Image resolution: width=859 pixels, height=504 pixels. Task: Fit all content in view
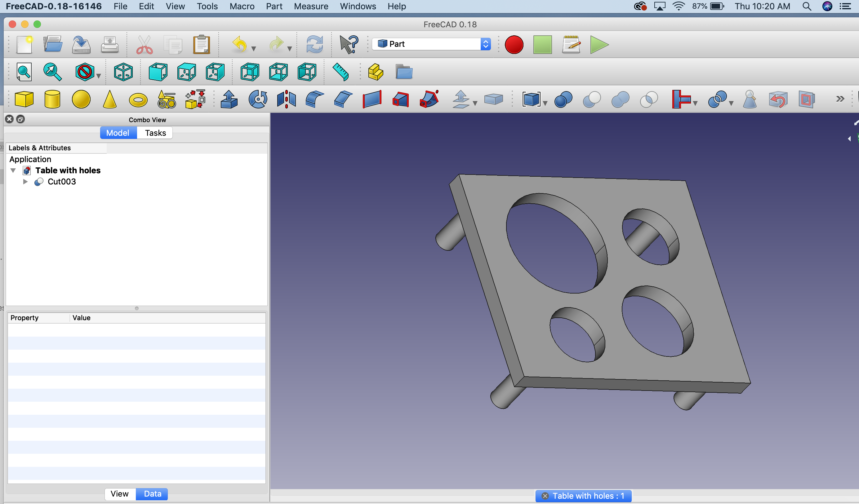tap(24, 72)
